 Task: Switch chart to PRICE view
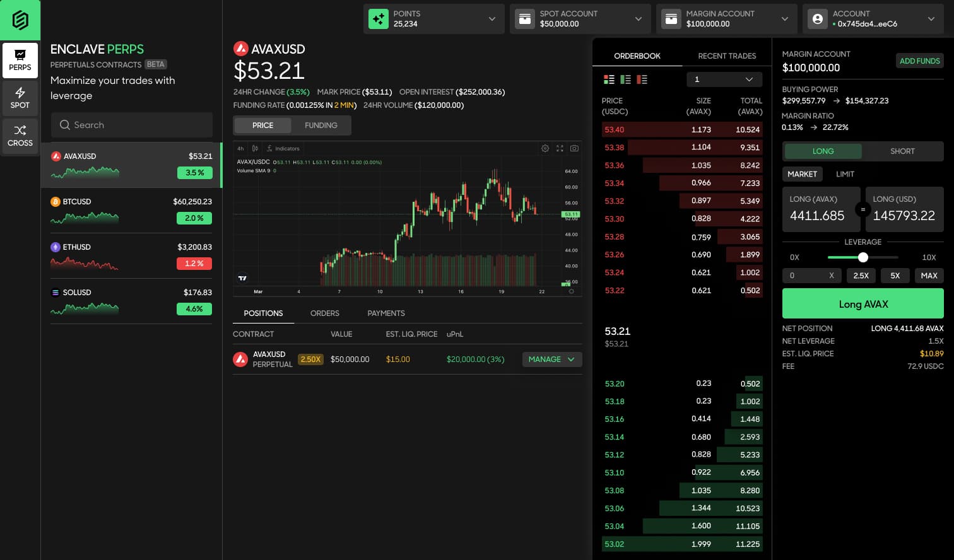click(262, 125)
